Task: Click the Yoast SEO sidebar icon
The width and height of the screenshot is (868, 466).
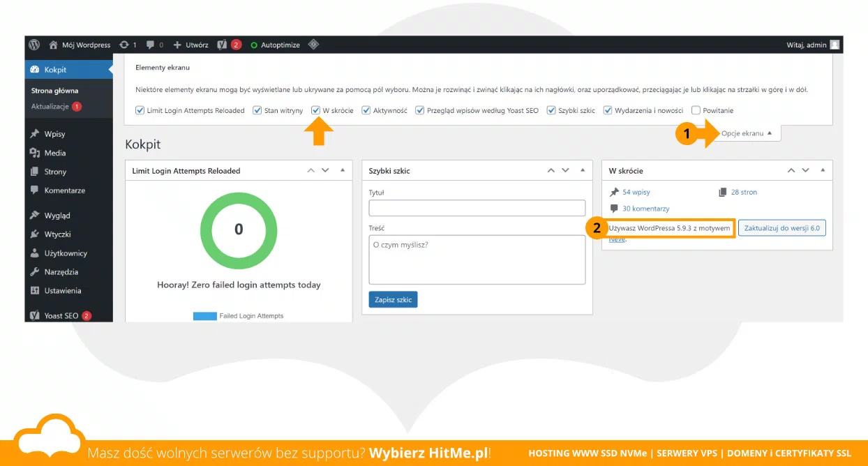Action: coord(35,315)
